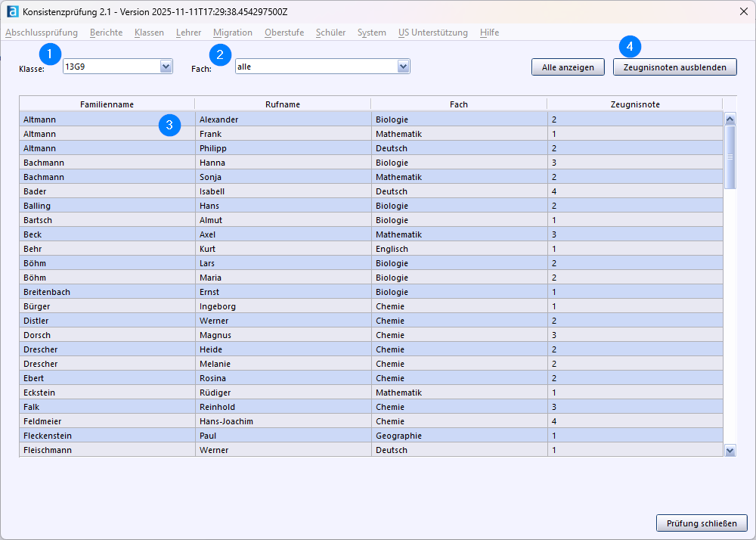Click the Fach column header
The width and height of the screenshot is (756, 540).
tap(458, 104)
